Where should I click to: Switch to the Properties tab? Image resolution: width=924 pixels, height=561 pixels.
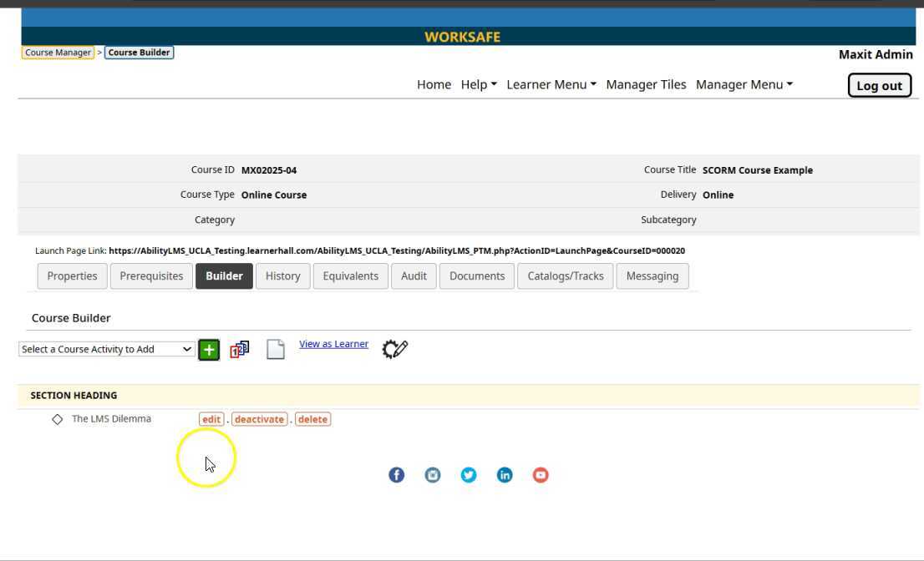tap(72, 276)
